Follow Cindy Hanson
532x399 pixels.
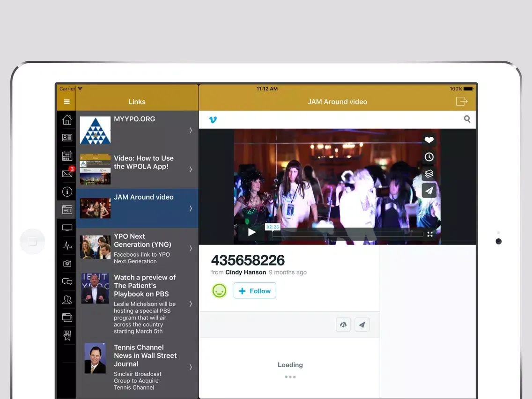click(255, 291)
